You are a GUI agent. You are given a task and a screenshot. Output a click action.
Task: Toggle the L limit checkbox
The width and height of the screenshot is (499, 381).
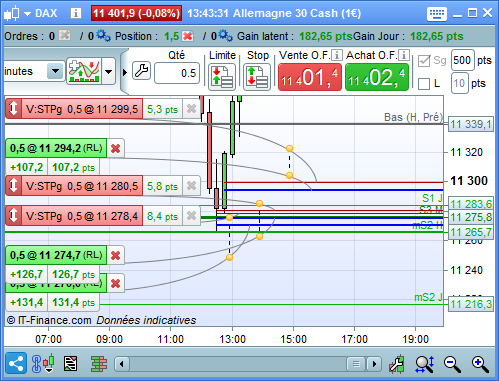tap(424, 84)
